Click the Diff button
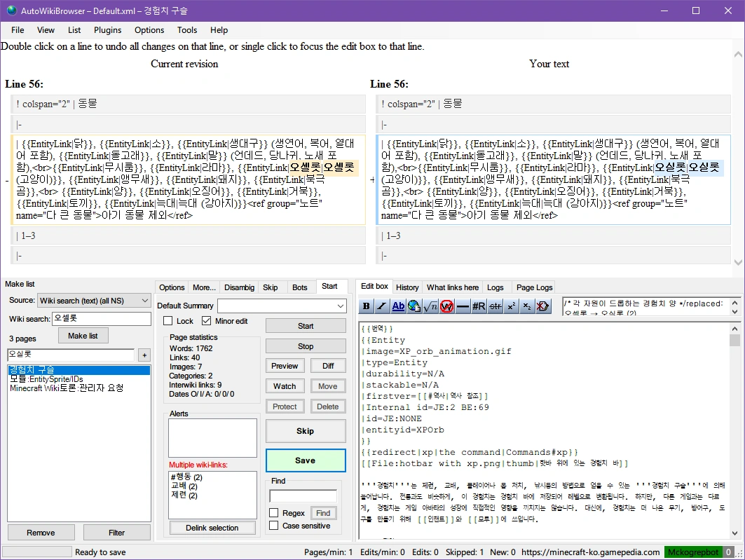This screenshot has height=560, width=745. point(328,366)
